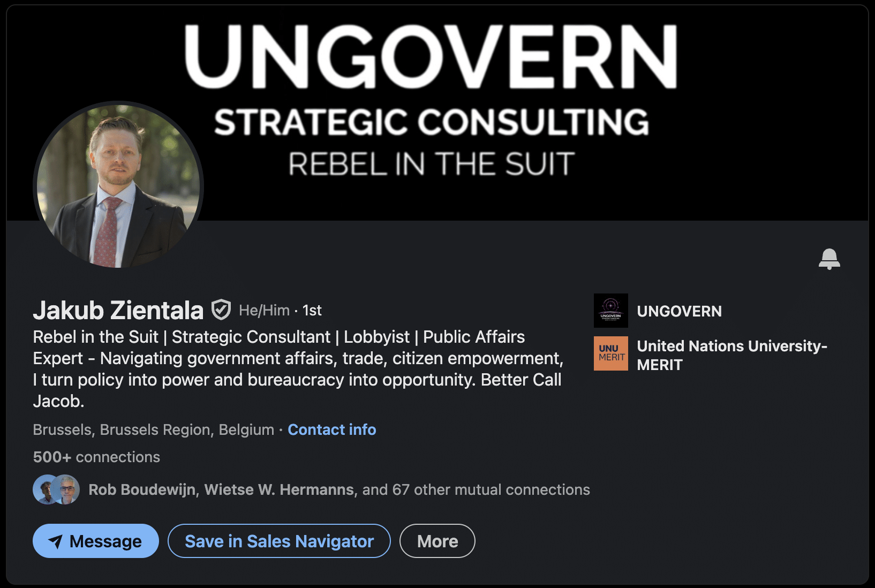Click the paper-plane icon on the Message button
Screen dimensions: 875x588
[x=55, y=541]
